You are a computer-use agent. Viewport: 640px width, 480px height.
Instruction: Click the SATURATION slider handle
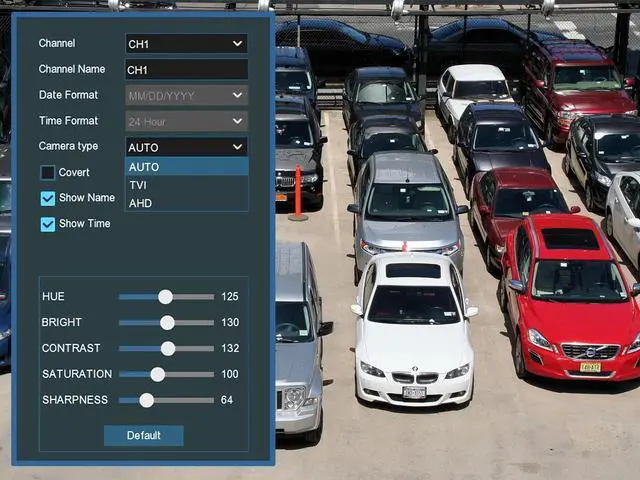click(x=157, y=374)
